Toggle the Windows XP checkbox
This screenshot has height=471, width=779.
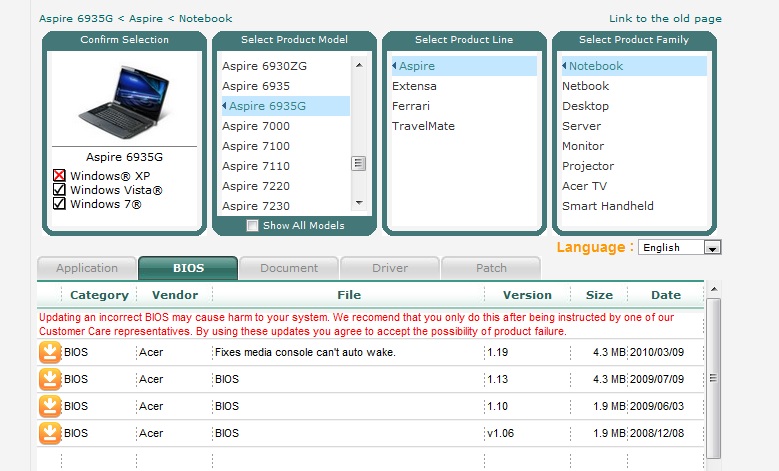tap(59, 175)
